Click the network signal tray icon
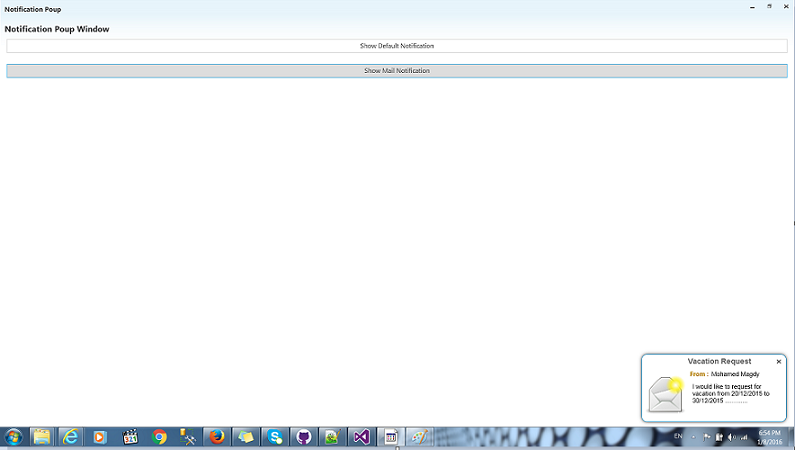 coord(744,437)
